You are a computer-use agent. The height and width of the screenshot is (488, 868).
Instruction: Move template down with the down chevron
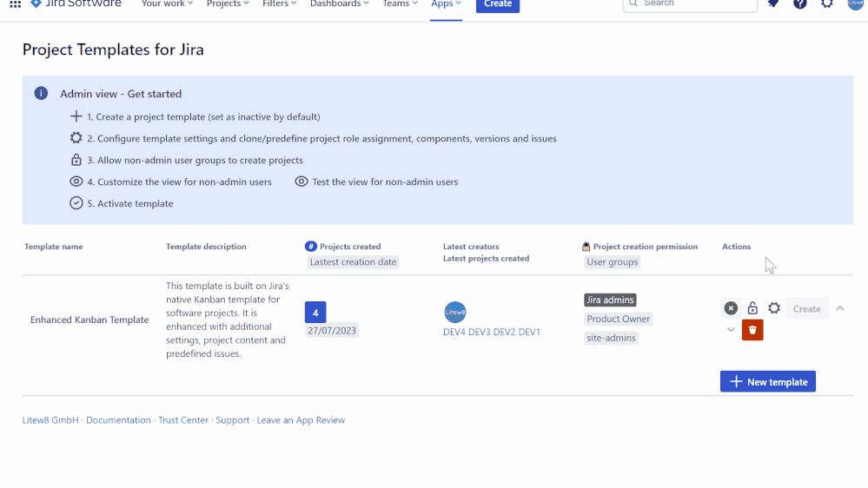click(x=731, y=330)
